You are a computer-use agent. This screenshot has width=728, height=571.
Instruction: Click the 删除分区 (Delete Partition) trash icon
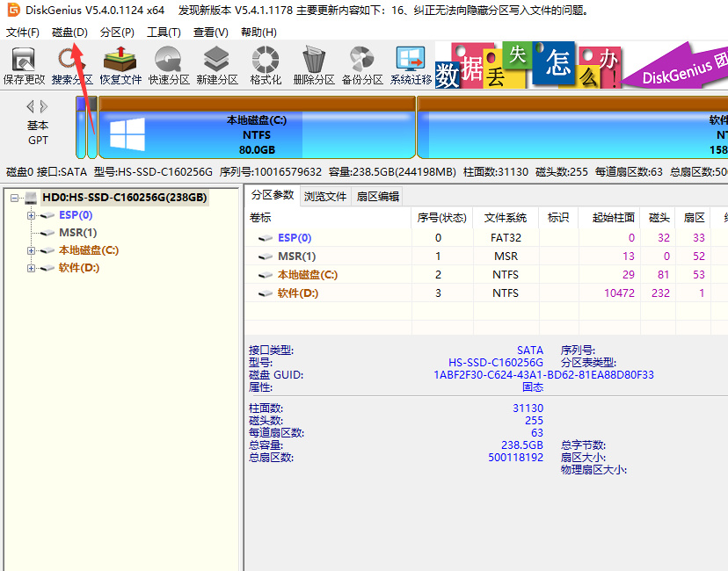coord(313,66)
